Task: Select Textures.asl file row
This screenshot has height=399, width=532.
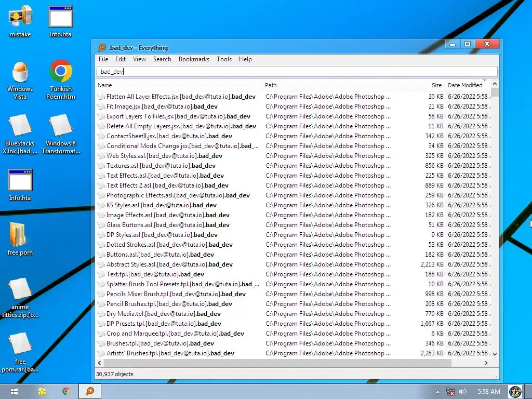Action: tap(294, 166)
